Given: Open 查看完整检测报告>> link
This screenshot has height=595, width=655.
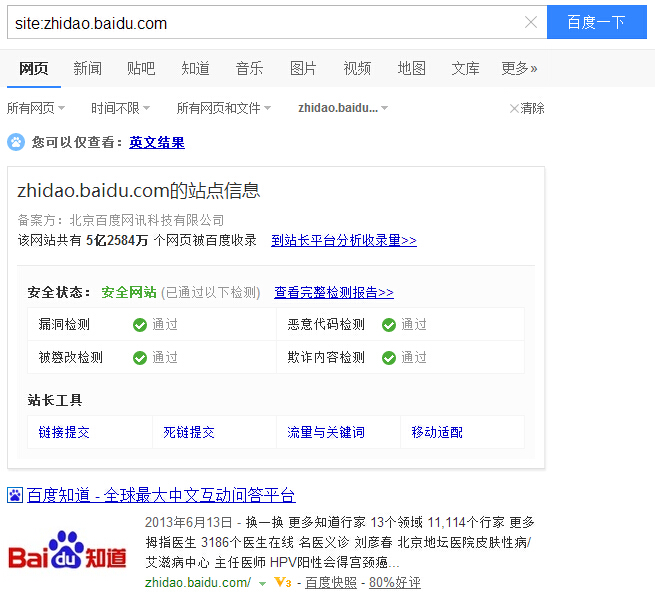Looking at the screenshot, I should pos(334,292).
